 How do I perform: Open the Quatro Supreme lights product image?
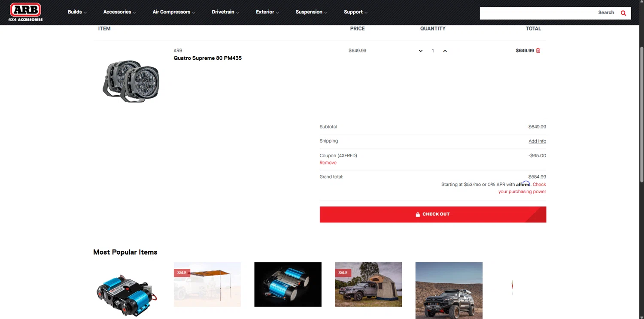point(131,81)
